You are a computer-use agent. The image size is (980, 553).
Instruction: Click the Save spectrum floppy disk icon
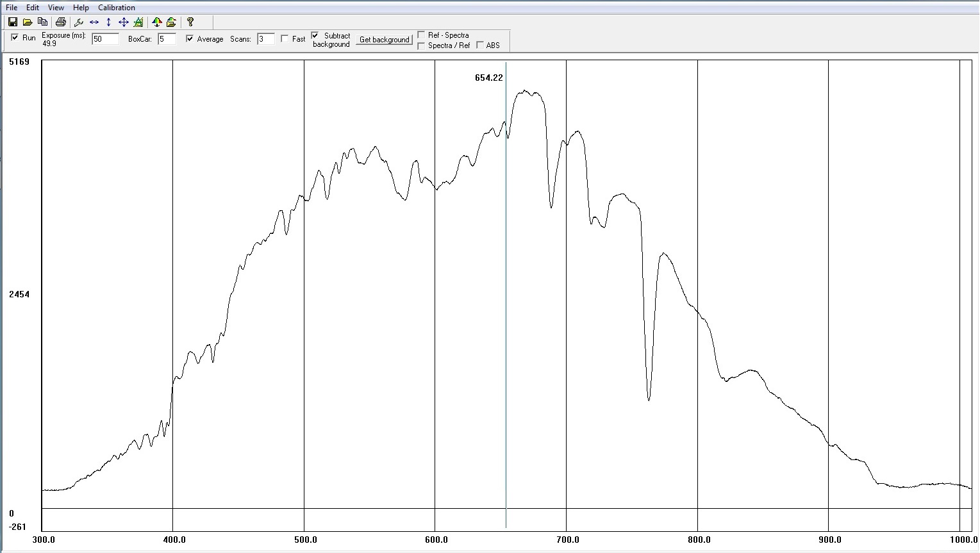pos(12,22)
